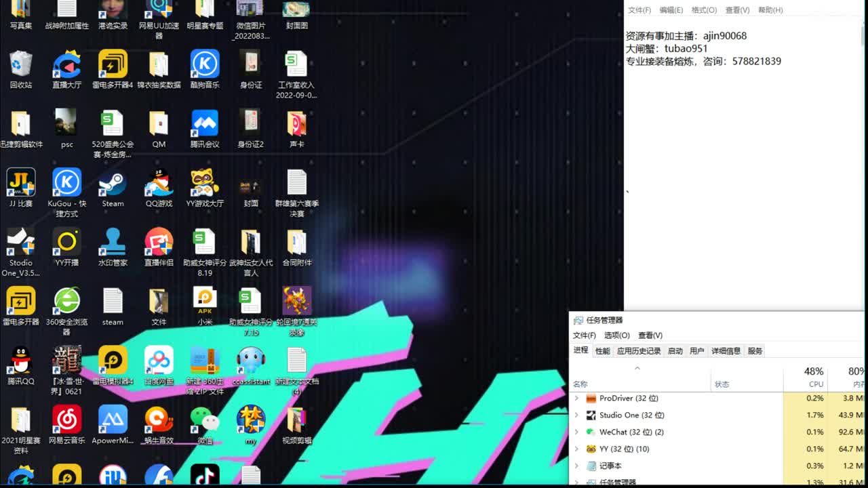This screenshot has height=488, width=868.
Task: Launch 腾讯QQ penguin icon
Action: [x=20, y=366]
